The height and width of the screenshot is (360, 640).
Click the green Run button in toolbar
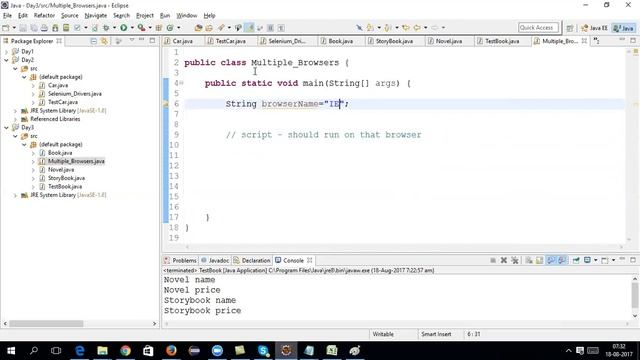tap(123, 28)
